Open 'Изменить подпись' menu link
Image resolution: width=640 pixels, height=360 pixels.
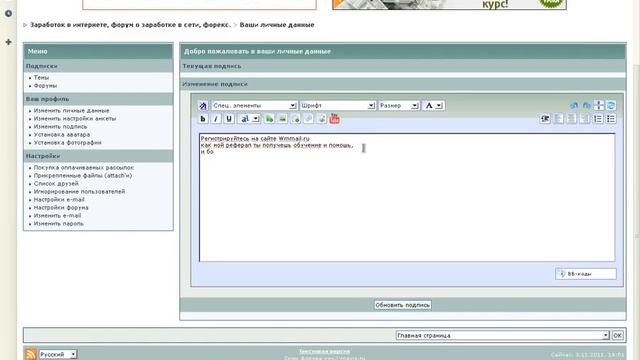60,127
